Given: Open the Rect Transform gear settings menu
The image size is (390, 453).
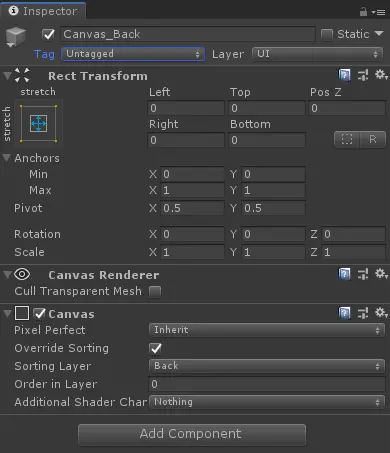Looking at the screenshot, I should [x=381, y=75].
